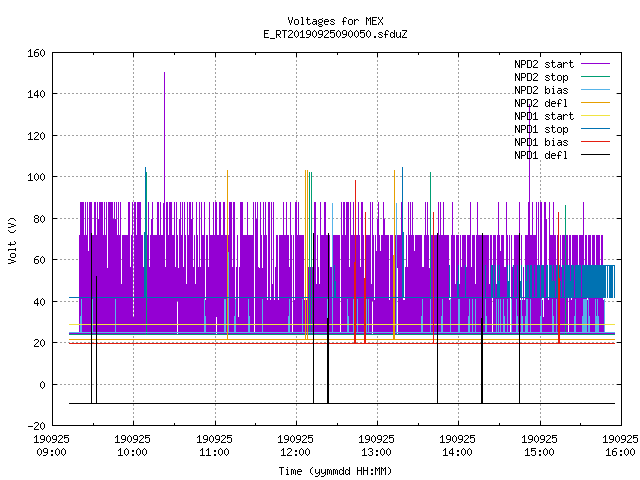Click the red NPD1 bias legend line

click(x=596, y=142)
